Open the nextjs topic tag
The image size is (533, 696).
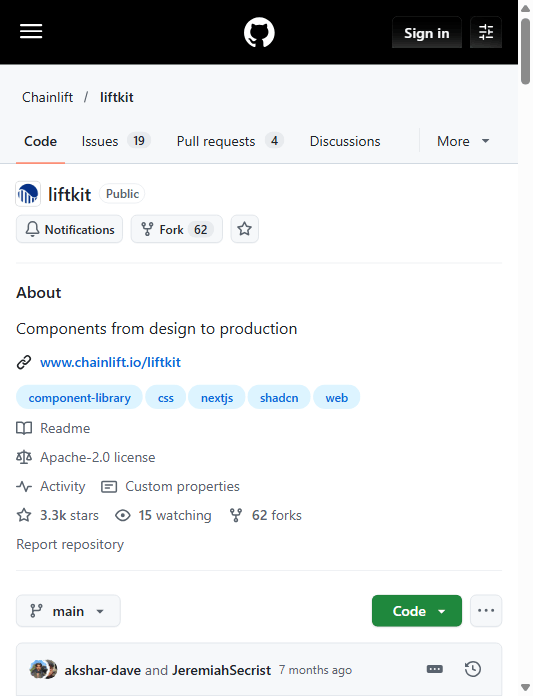point(217,397)
